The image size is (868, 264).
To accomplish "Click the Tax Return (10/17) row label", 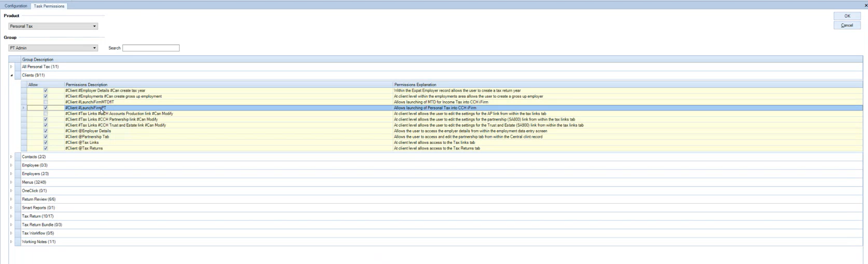I will (x=37, y=216).
